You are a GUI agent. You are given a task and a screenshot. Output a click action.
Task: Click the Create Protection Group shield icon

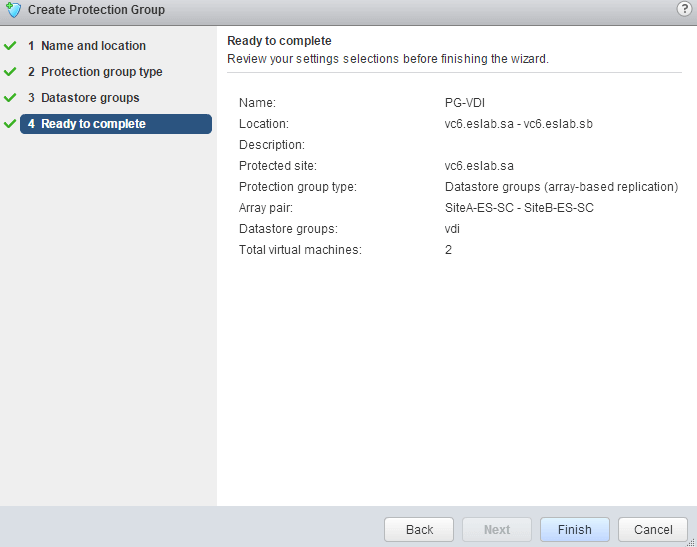[13, 10]
